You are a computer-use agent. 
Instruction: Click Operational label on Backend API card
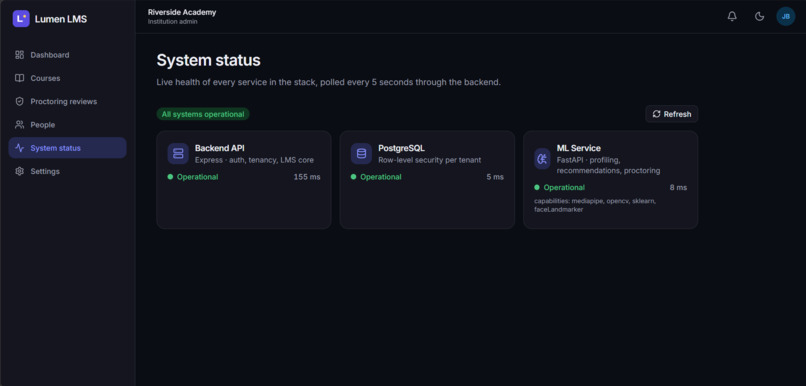coord(197,177)
